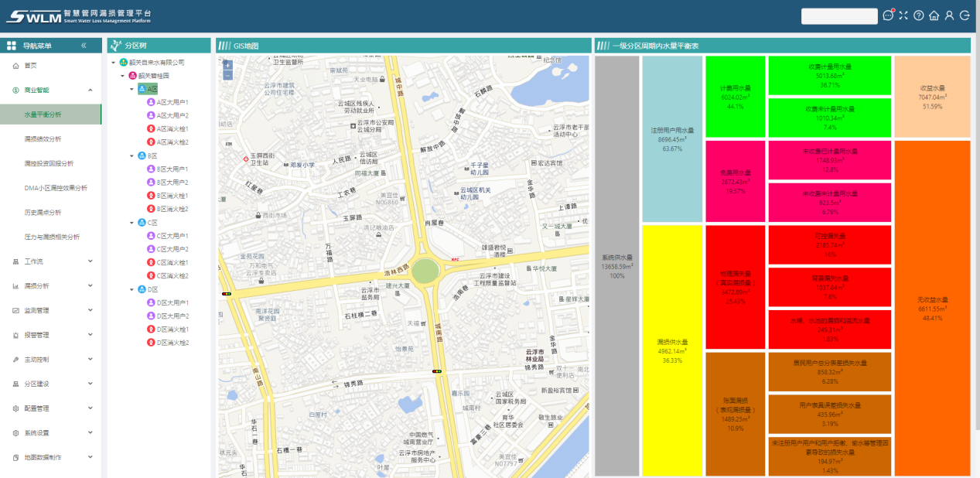Click the 背景漏失水量 cell
This screenshot has width=980, height=478.
point(830,286)
